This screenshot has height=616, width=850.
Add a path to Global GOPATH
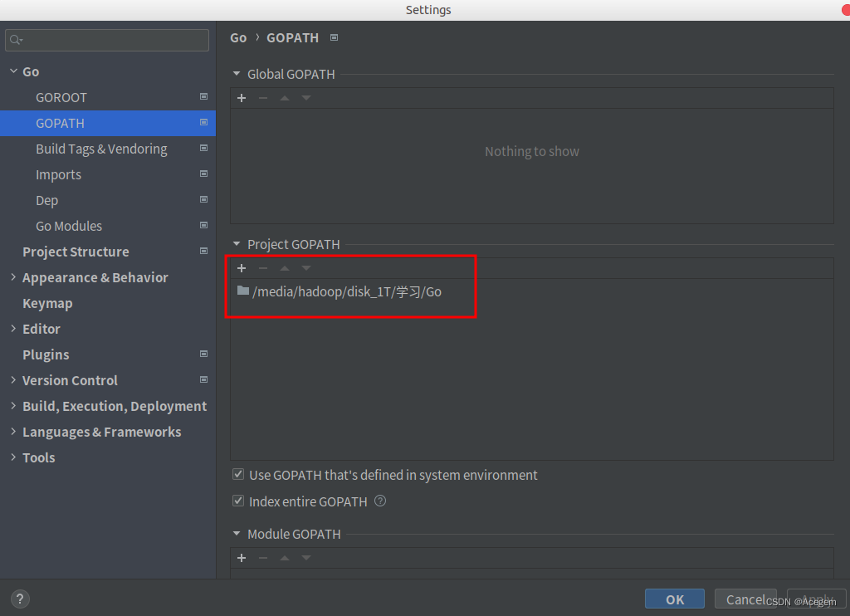242,98
